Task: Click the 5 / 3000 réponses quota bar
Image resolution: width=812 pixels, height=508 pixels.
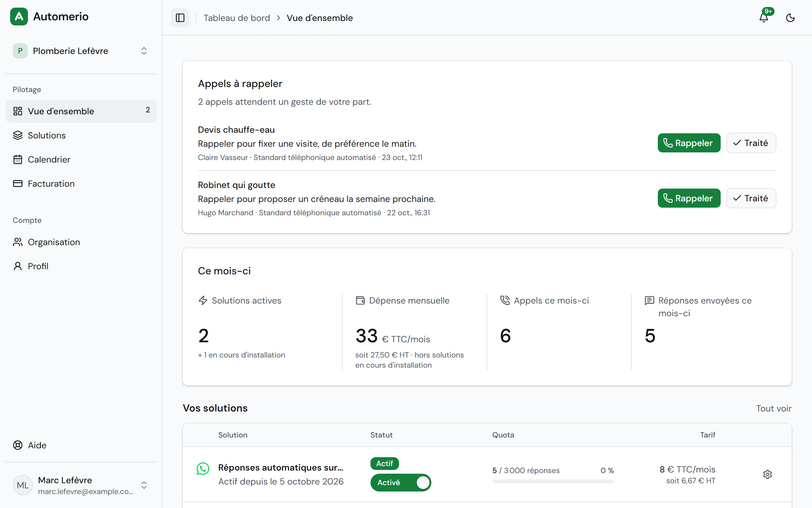Action: pos(553,481)
